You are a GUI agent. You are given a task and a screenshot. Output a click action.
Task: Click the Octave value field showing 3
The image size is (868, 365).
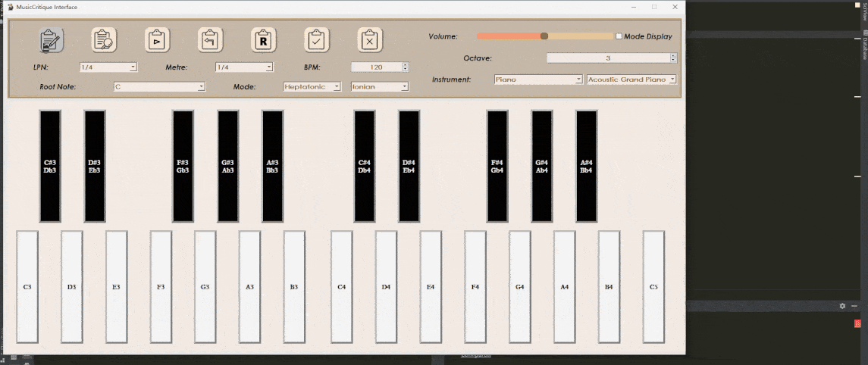[x=609, y=58]
